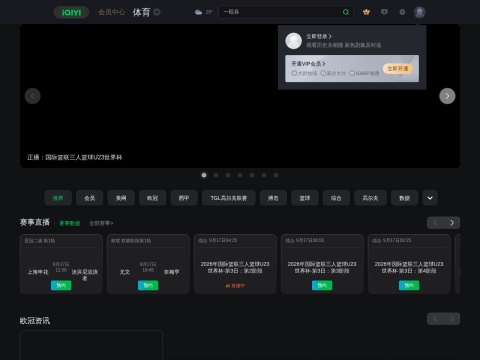Select the 数据 category tab
This screenshot has width=480, height=360.
click(405, 198)
